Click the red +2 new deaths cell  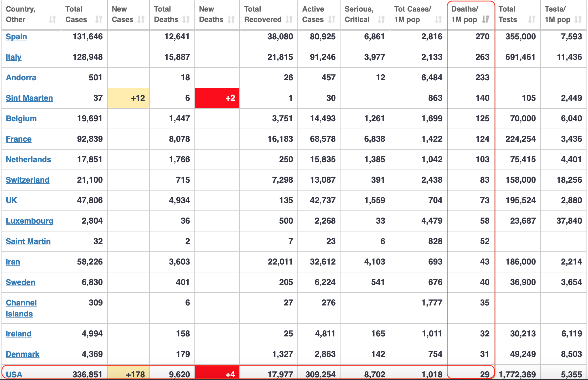click(217, 98)
